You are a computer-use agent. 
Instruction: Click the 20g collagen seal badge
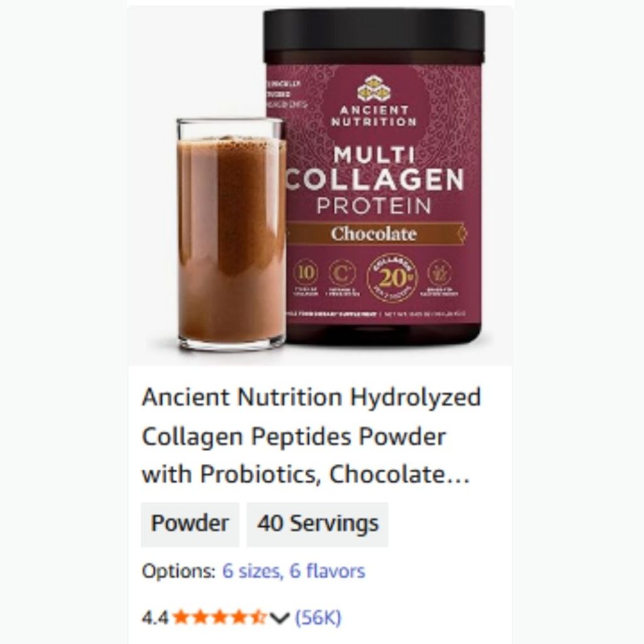[x=392, y=278]
